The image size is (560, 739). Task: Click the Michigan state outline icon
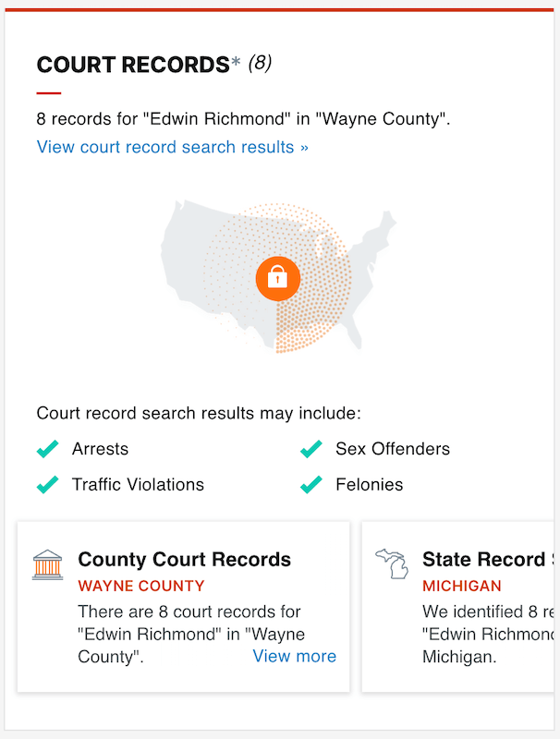[x=391, y=564]
